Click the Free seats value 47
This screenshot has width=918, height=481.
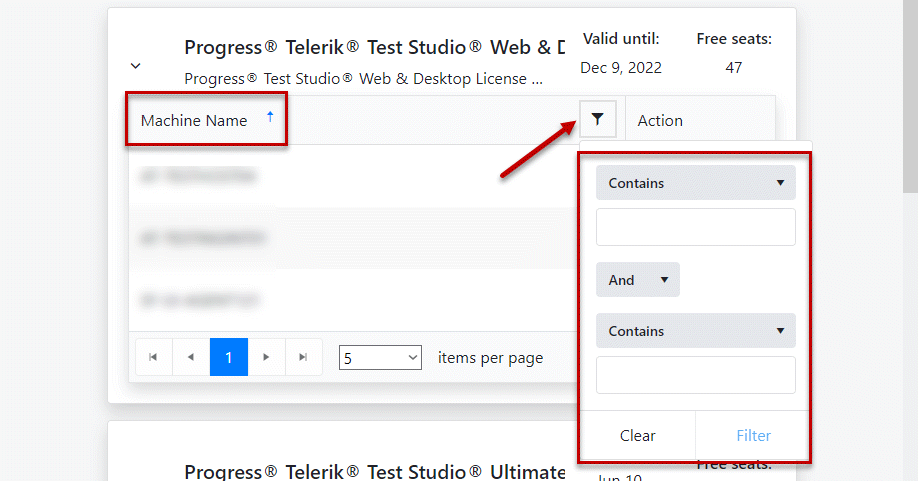[734, 68]
